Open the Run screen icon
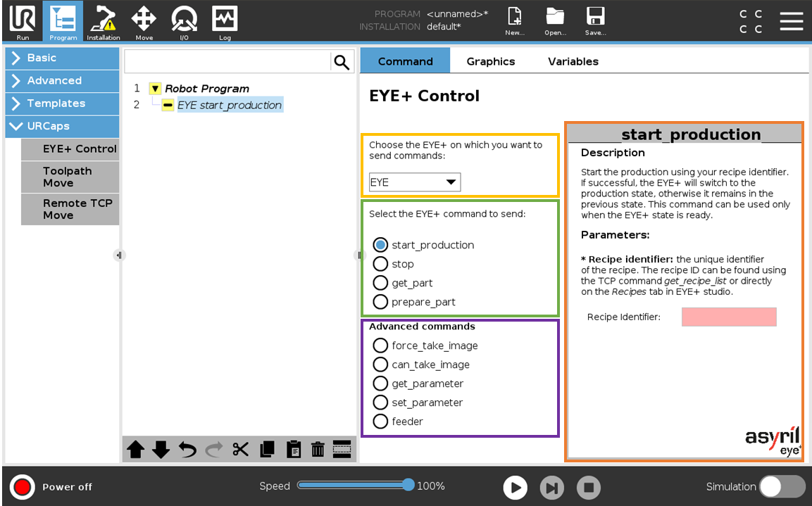812x506 pixels. tap(23, 23)
